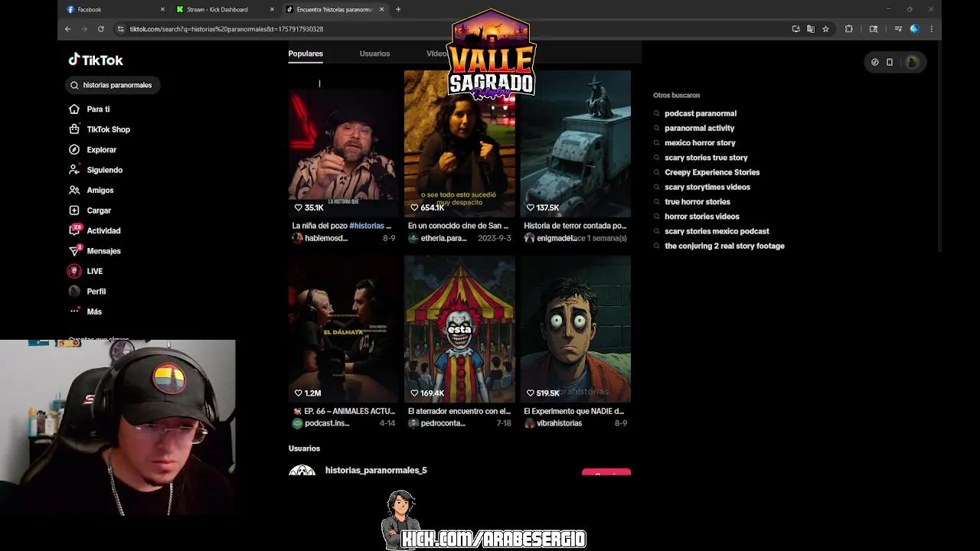This screenshot has width=980, height=551.
Task: Click the TikTok logo
Action: click(x=96, y=60)
